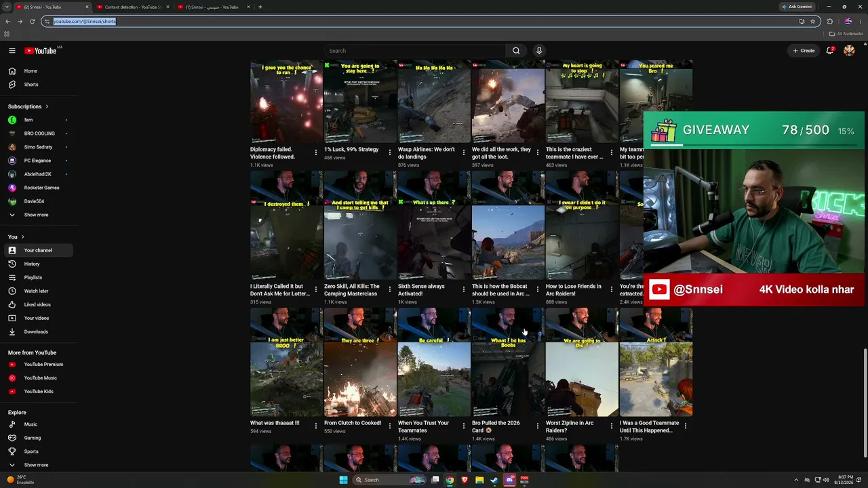Click the Ask Gemini button
The width and height of the screenshot is (868, 488).
(797, 7)
